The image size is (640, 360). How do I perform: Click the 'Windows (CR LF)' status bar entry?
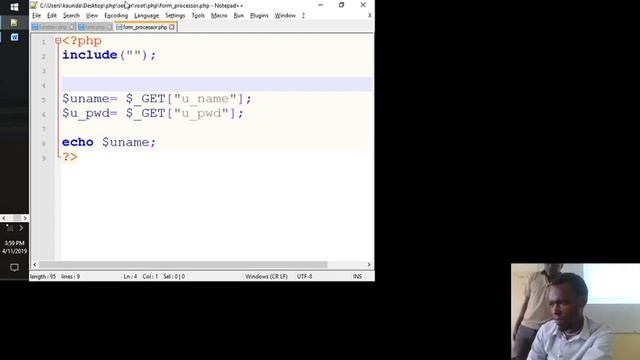click(x=267, y=276)
